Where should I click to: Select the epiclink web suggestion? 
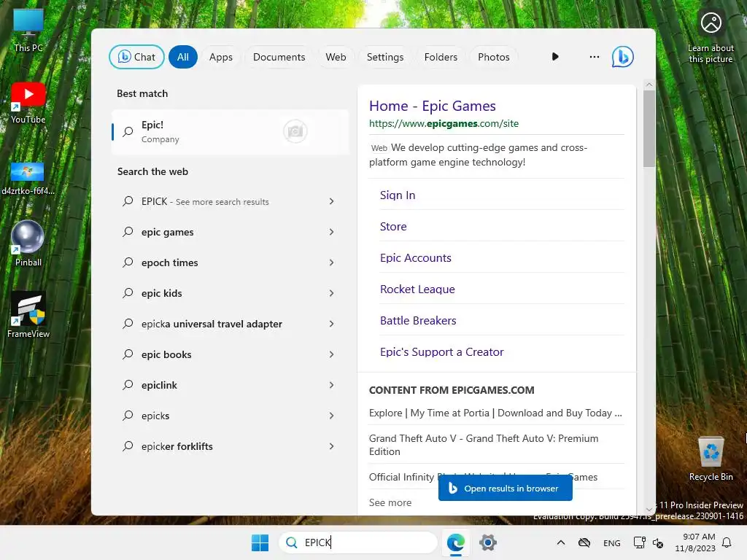point(231,385)
